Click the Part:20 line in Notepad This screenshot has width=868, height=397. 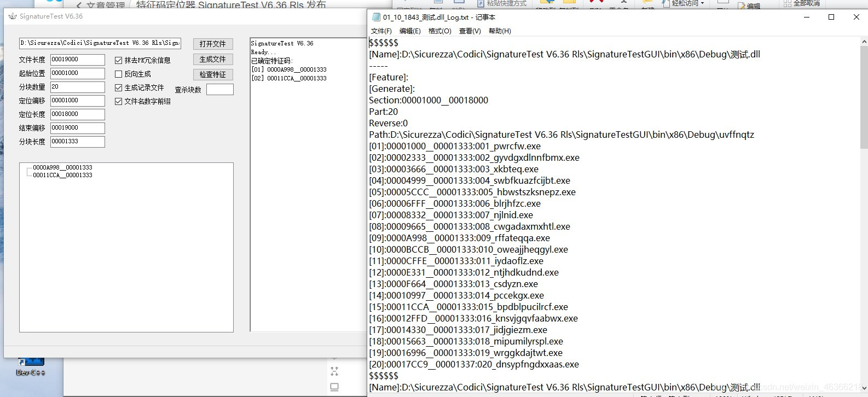point(384,112)
